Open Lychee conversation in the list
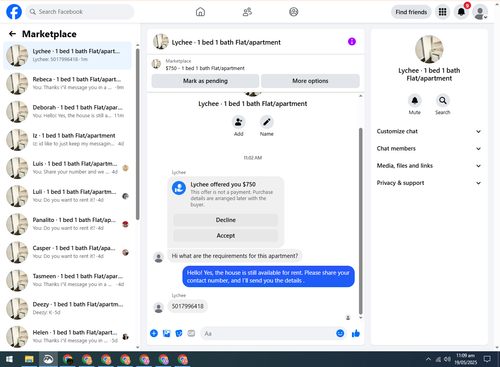This screenshot has width=500, height=367. (67, 55)
